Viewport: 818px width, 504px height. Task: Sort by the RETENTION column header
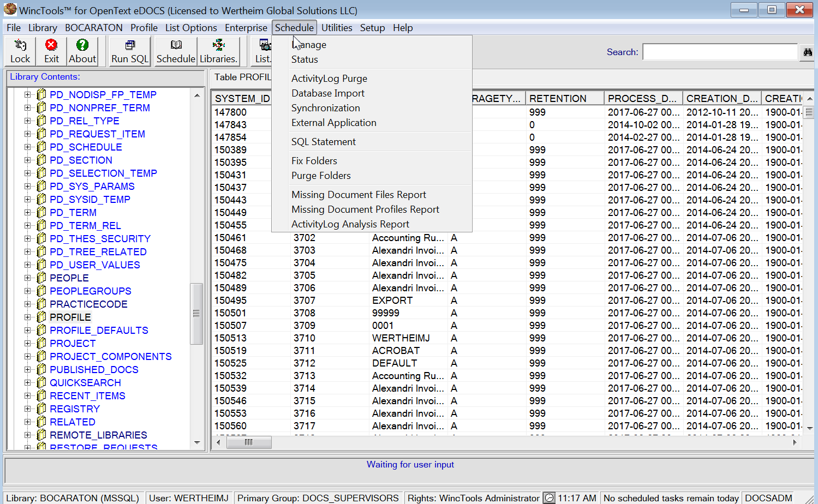point(565,98)
